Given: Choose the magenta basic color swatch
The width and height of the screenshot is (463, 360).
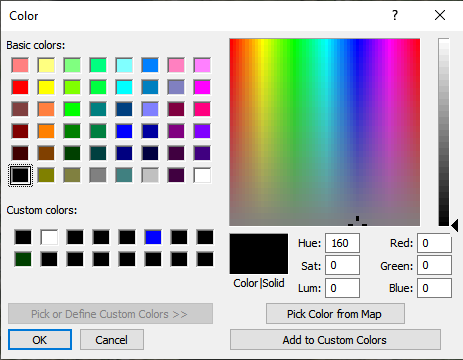Looking at the screenshot, I should (x=202, y=87).
